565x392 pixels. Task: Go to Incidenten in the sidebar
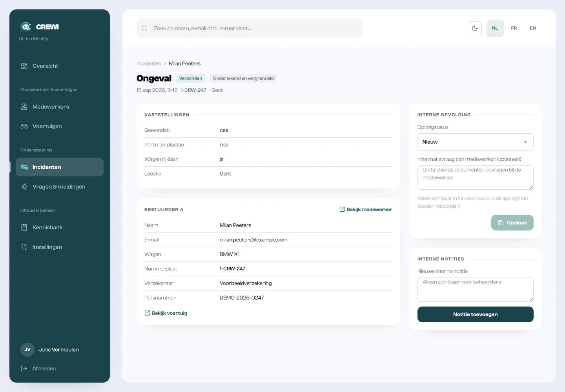[60, 167]
